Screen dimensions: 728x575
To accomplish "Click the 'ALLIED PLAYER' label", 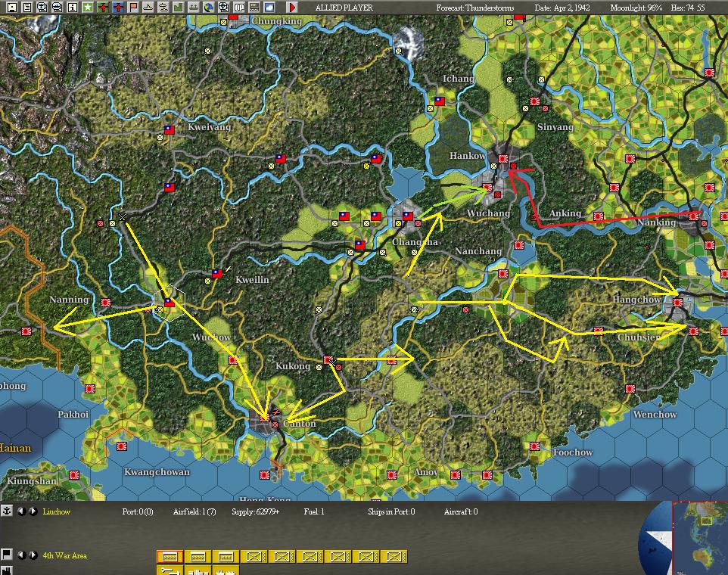I will 344,8.
